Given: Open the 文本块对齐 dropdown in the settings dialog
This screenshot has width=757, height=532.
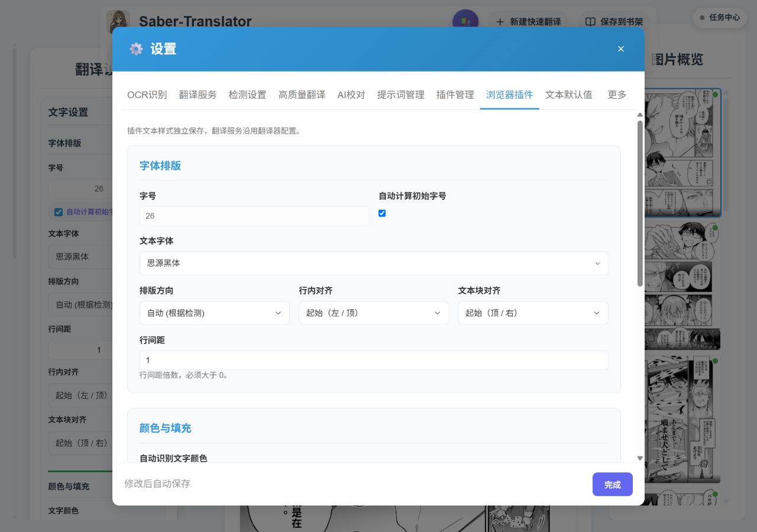Looking at the screenshot, I should tap(533, 313).
